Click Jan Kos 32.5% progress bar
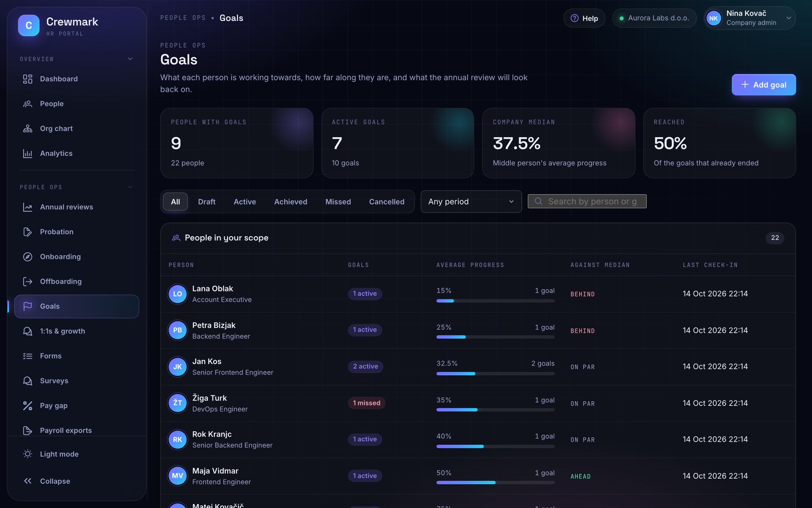Viewport: 812px width, 508px height. [x=495, y=374]
